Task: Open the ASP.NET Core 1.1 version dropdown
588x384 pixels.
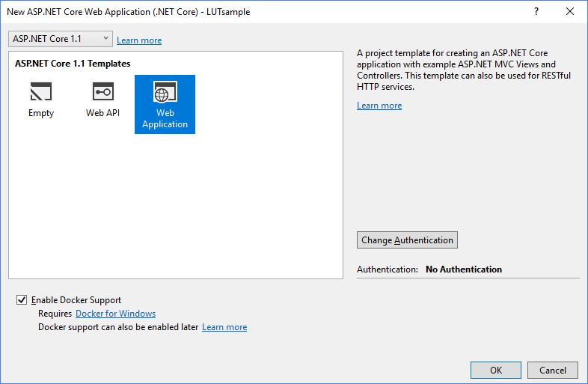Action: click(61, 38)
